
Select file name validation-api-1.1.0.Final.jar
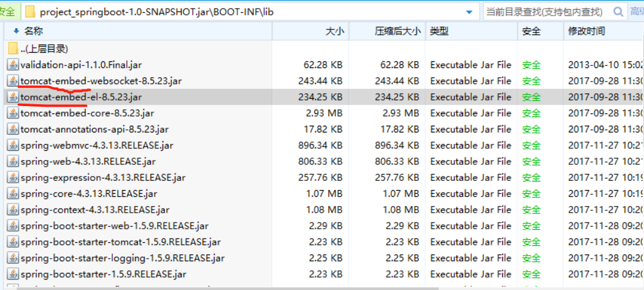[82, 65]
